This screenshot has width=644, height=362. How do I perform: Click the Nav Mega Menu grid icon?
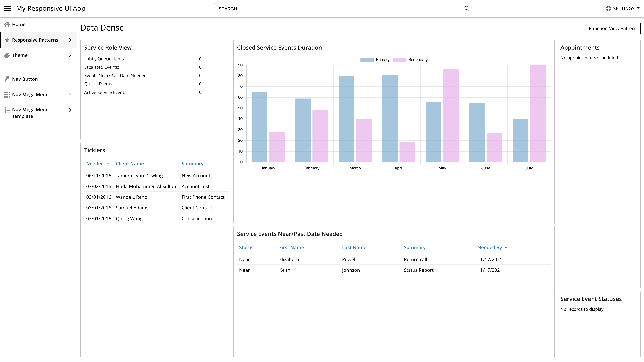click(x=7, y=94)
